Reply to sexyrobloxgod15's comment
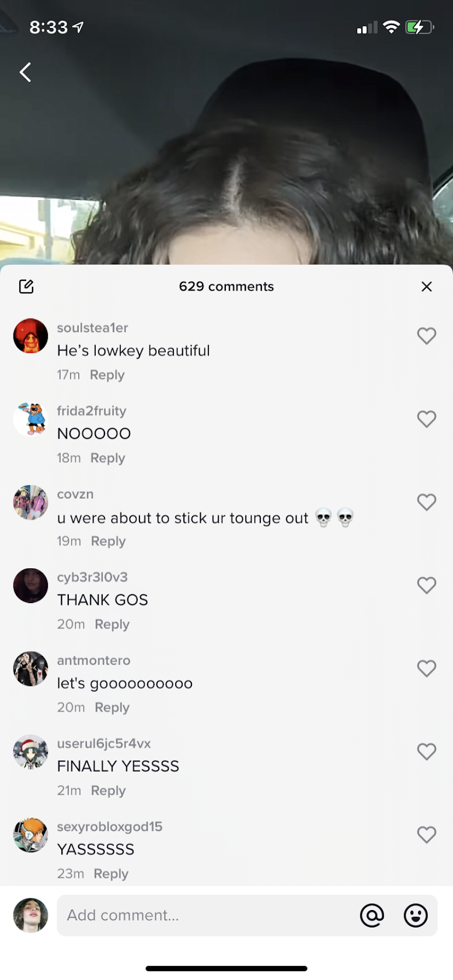The width and height of the screenshot is (453, 980). (111, 874)
